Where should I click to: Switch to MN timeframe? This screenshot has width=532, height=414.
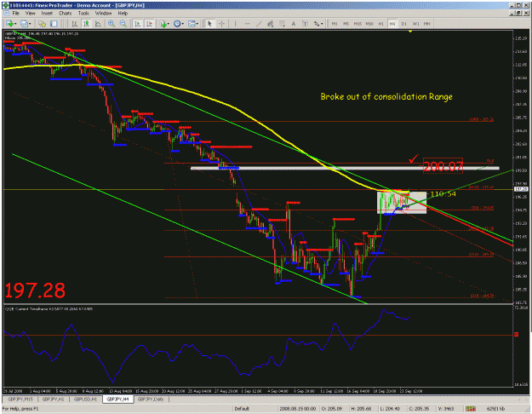point(427,24)
